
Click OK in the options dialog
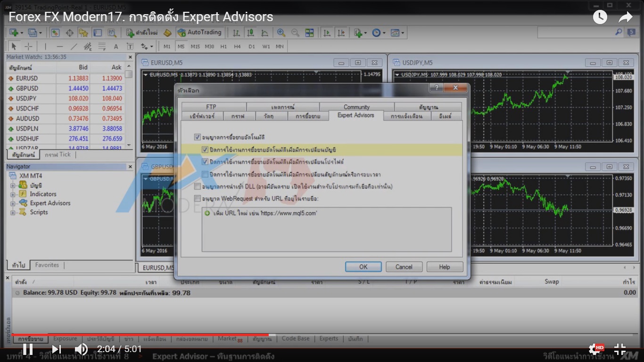click(x=363, y=267)
